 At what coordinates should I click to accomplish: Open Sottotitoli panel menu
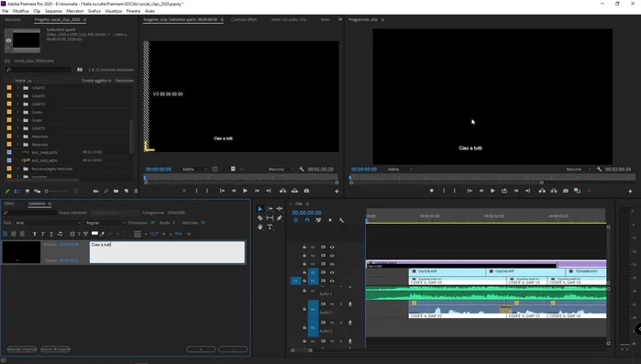coord(50,204)
